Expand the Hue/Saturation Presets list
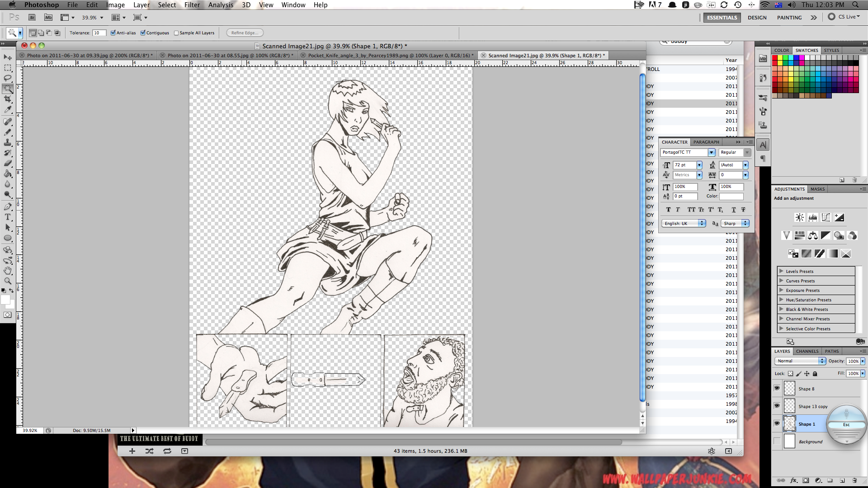Screen dimensions: 868x488 [x=781, y=300]
